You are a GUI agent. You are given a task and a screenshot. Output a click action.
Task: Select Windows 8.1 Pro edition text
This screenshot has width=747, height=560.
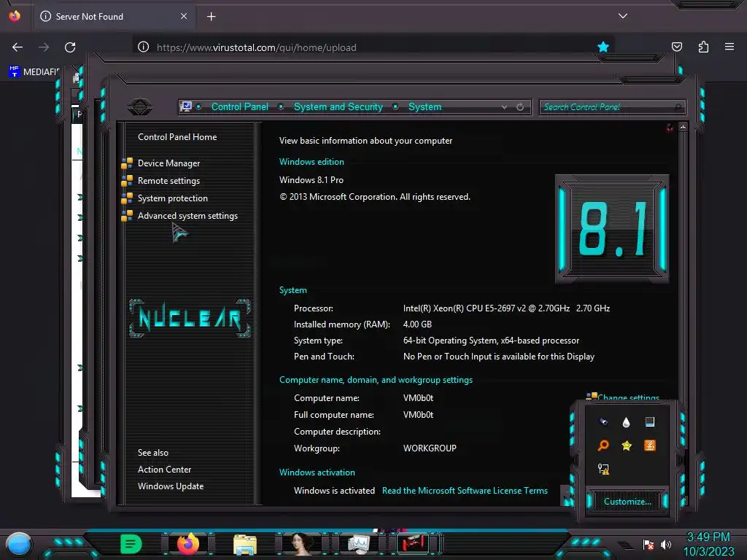click(311, 180)
